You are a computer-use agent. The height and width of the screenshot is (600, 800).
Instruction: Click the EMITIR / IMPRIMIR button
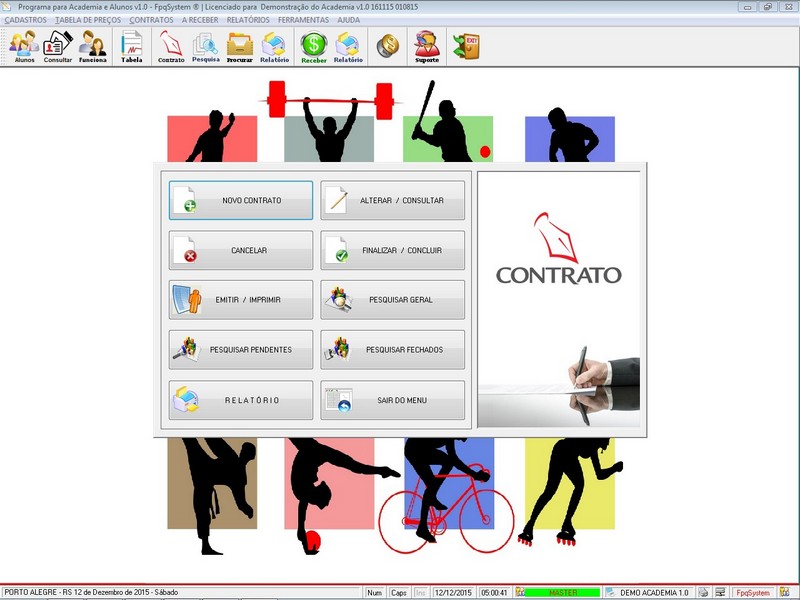point(241,300)
